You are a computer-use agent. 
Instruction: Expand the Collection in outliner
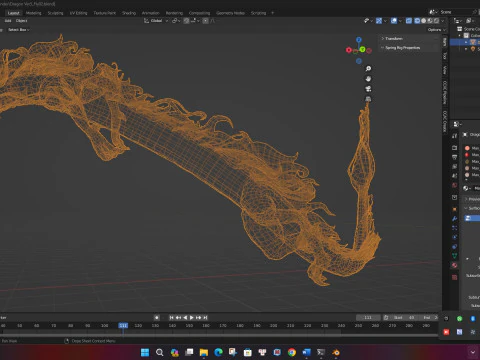[x=460, y=35]
